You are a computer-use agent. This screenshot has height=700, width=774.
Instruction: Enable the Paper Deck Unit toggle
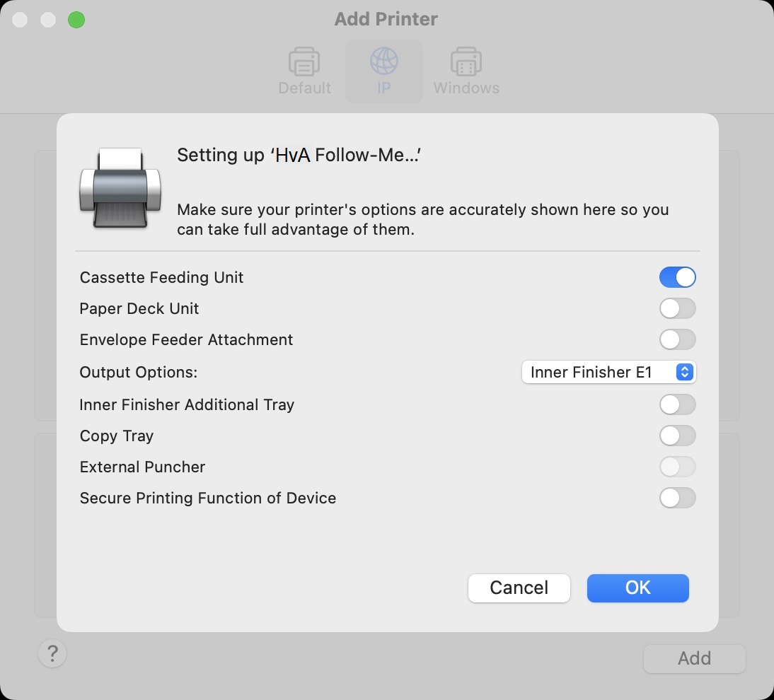677,308
